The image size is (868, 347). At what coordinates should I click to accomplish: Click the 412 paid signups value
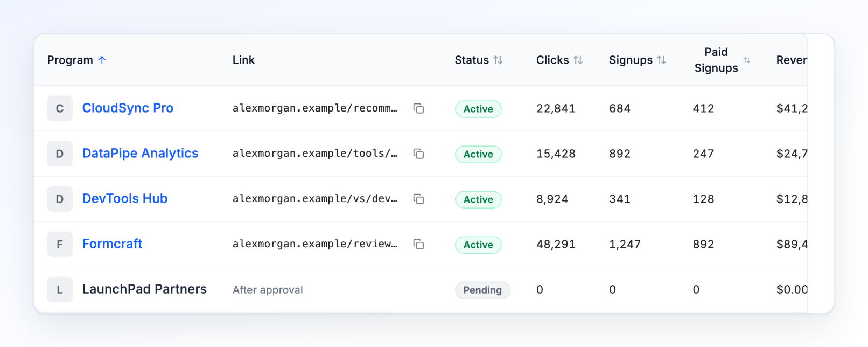coord(703,108)
